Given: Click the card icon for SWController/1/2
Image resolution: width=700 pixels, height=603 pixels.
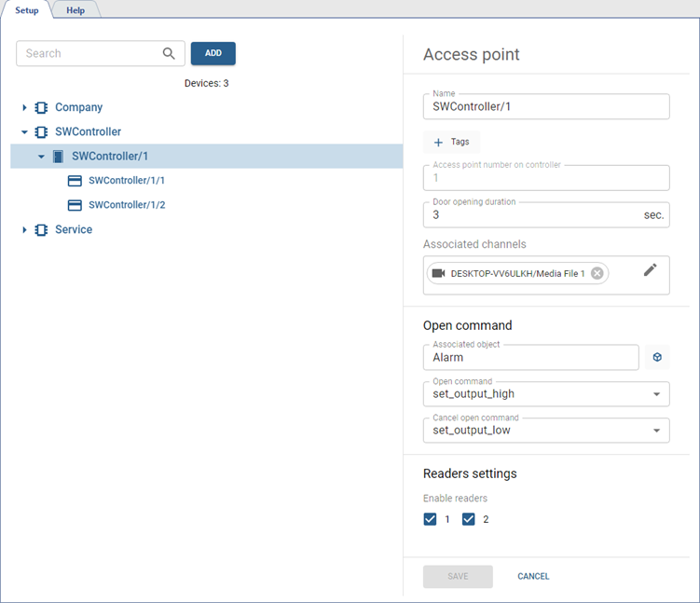Looking at the screenshot, I should [75, 205].
